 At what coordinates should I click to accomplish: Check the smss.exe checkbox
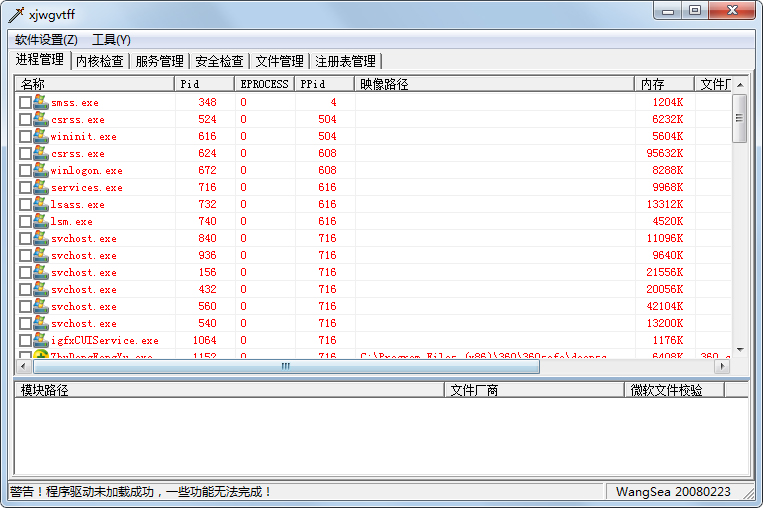click(x=26, y=103)
